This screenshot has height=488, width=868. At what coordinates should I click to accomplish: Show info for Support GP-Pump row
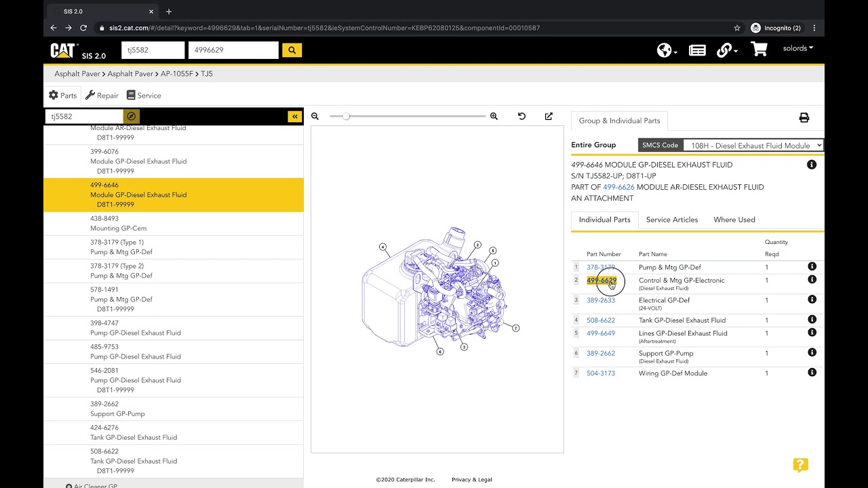click(812, 352)
